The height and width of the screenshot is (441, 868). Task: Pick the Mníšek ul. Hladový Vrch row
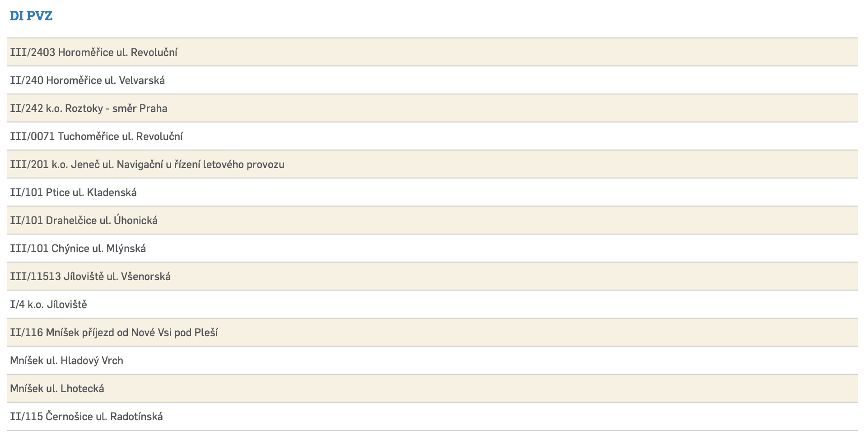click(x=66, y=361)
